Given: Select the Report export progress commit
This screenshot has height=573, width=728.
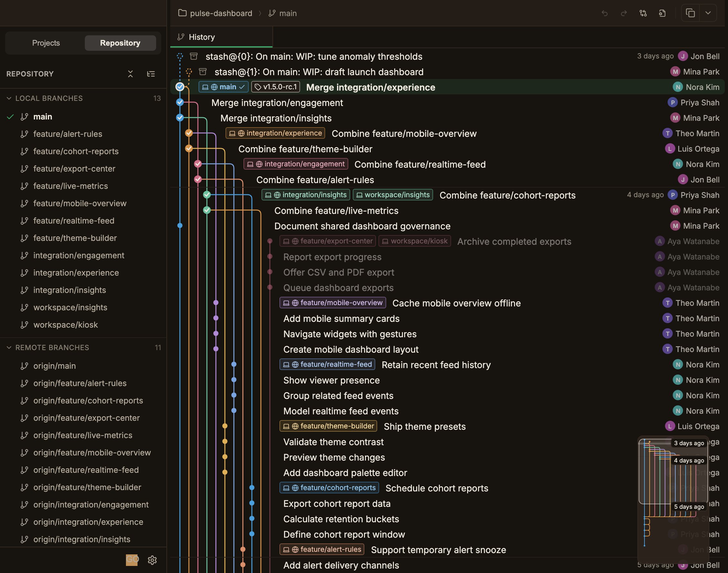Looking at the screenshot, I should click(x=448, y=257).
